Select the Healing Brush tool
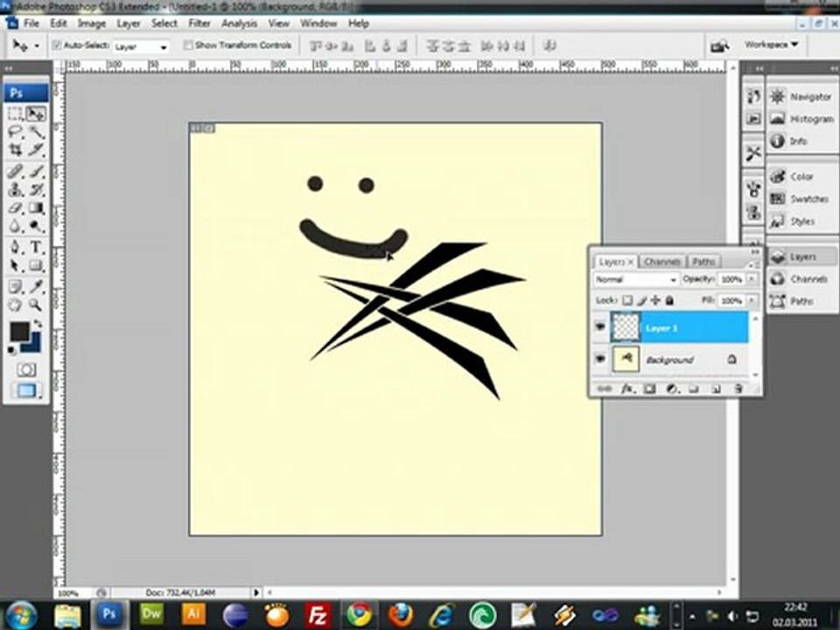 click(15, 171)
